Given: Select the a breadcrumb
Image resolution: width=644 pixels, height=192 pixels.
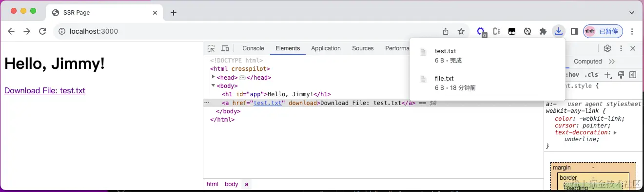Looking at the screenshot, I should point(247,184).
